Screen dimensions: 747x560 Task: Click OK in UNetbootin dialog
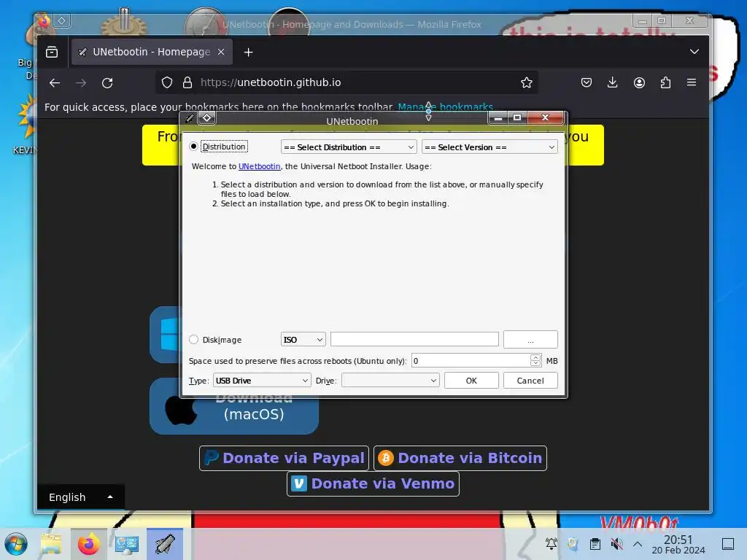pos(471,381)
